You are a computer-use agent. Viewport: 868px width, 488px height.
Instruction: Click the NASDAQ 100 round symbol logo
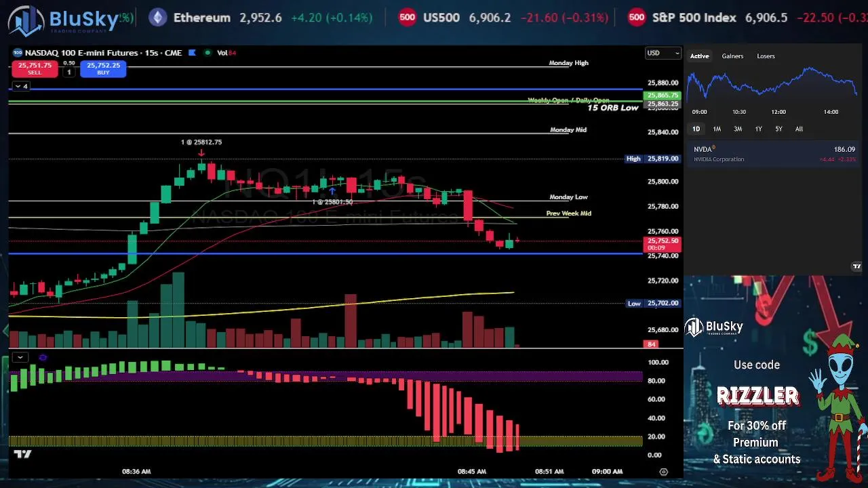click(x=17, y=52)
